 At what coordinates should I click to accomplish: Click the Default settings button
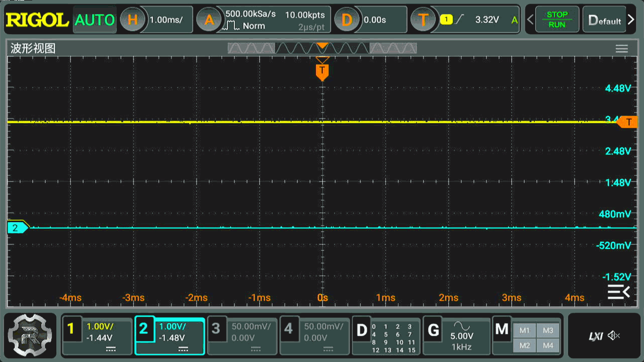click(x=605, y=20)
